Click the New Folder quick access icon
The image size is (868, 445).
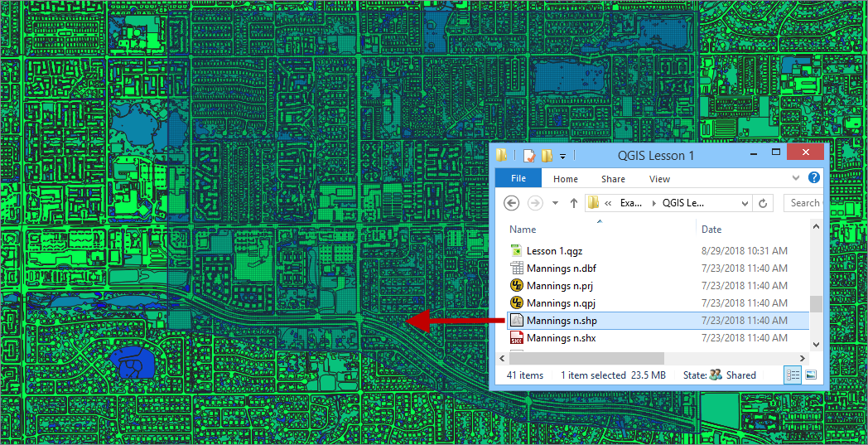pos(547,156)
